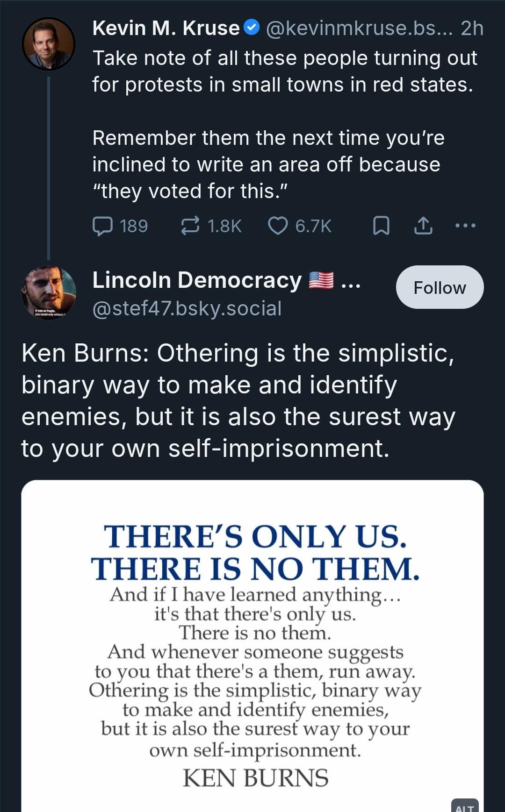Like the post with 6.7K hearts
The image size is (505, 812).
(x=278, y=226)
